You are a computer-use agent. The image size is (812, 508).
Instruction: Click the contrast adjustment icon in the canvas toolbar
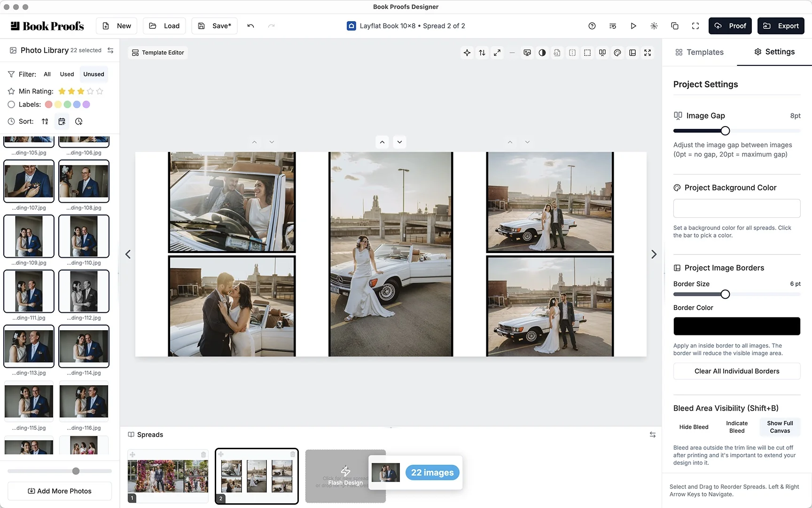[x=542, y=53]
